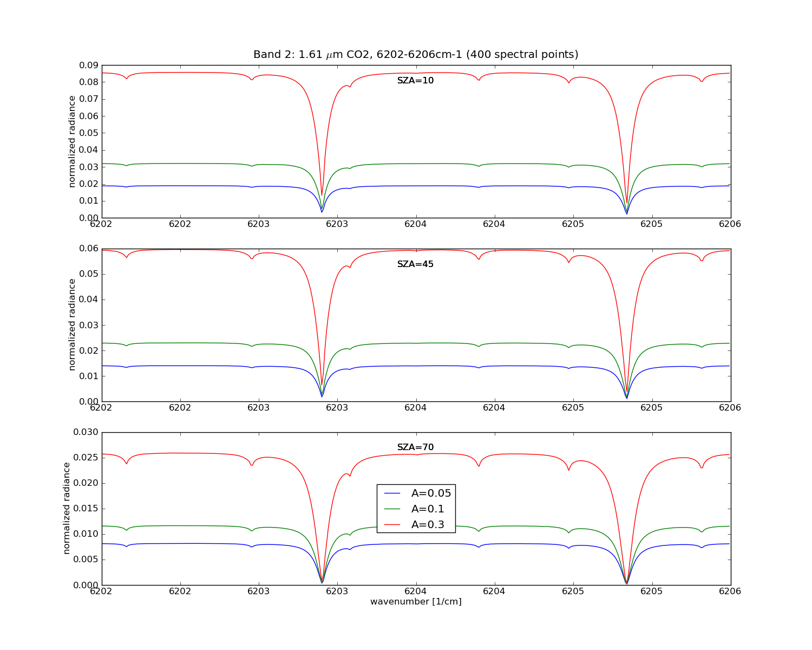Click the SZA=70 label in bottom plot
The width and height of the screenshot is (812, 650).
415,447
